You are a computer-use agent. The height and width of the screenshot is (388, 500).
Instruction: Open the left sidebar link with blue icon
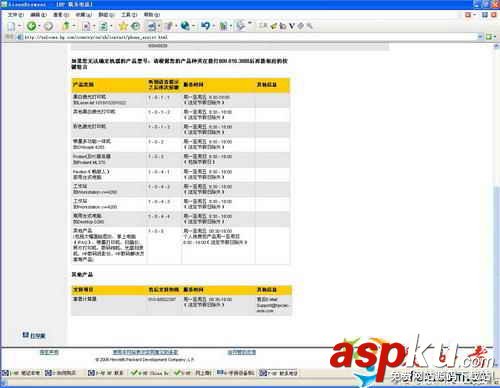(34, 335)
